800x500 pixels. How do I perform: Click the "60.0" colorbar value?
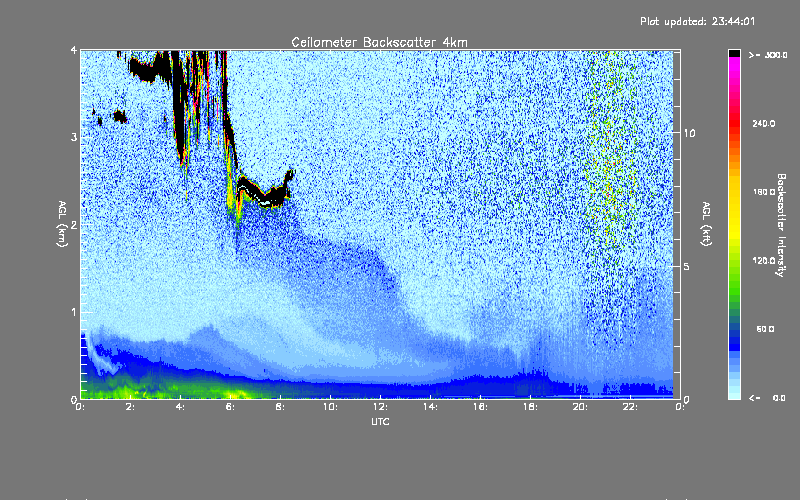(x=765, y=329)
